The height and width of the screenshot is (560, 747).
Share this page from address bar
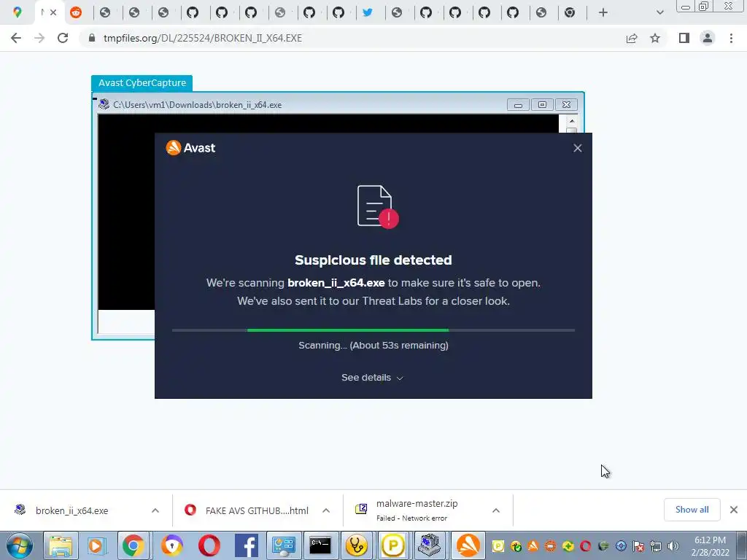(632, 38)
